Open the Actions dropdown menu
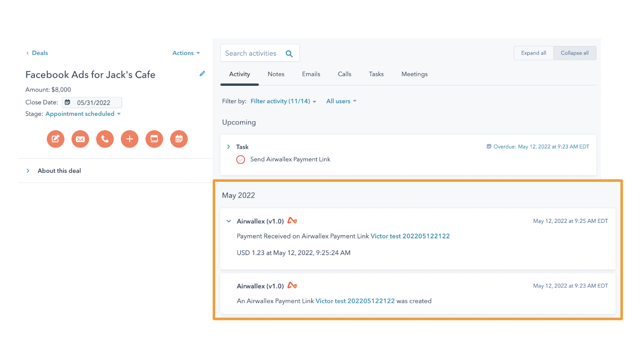Screen dimensions: 644x362 point(186,53)
